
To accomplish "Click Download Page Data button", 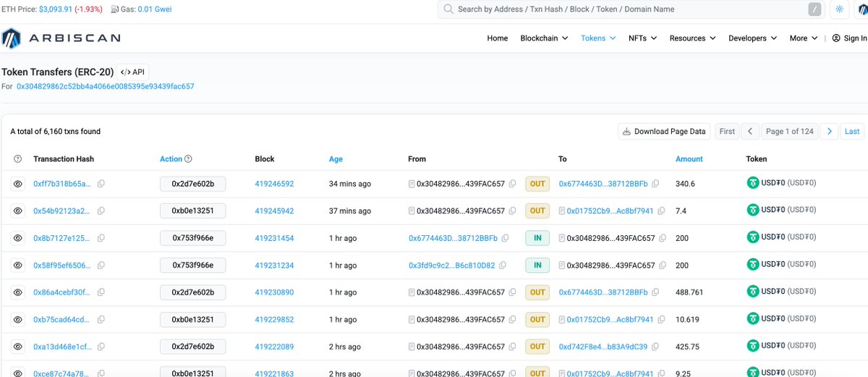I will (663, 132).
